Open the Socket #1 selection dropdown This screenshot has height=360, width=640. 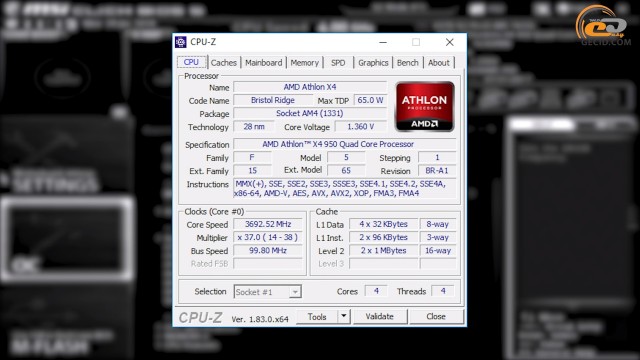(x=268, y=292)
